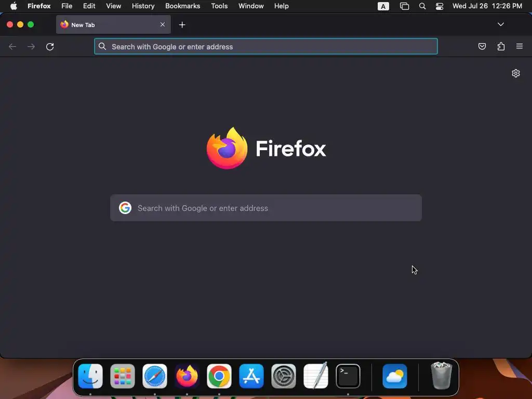Image resolution: width=532 pixels, height=399 pixels.
Task: Open the File menu
Action: (x=67, y=6)
